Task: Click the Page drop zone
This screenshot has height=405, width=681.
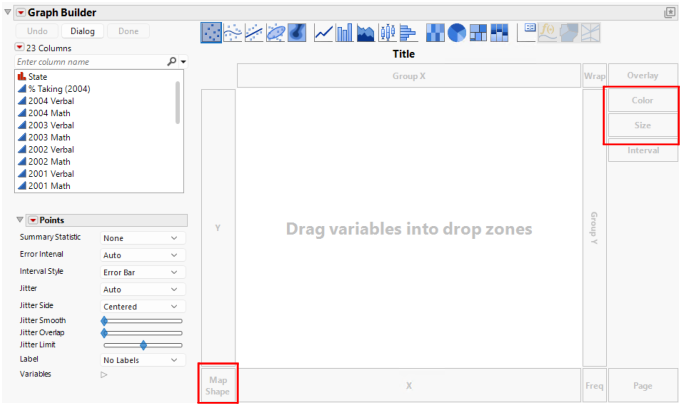Action: tap(643, 385)
